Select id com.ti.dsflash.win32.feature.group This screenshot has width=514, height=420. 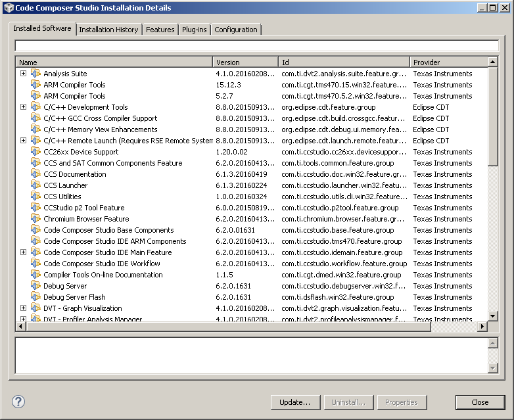pos(338,297)
